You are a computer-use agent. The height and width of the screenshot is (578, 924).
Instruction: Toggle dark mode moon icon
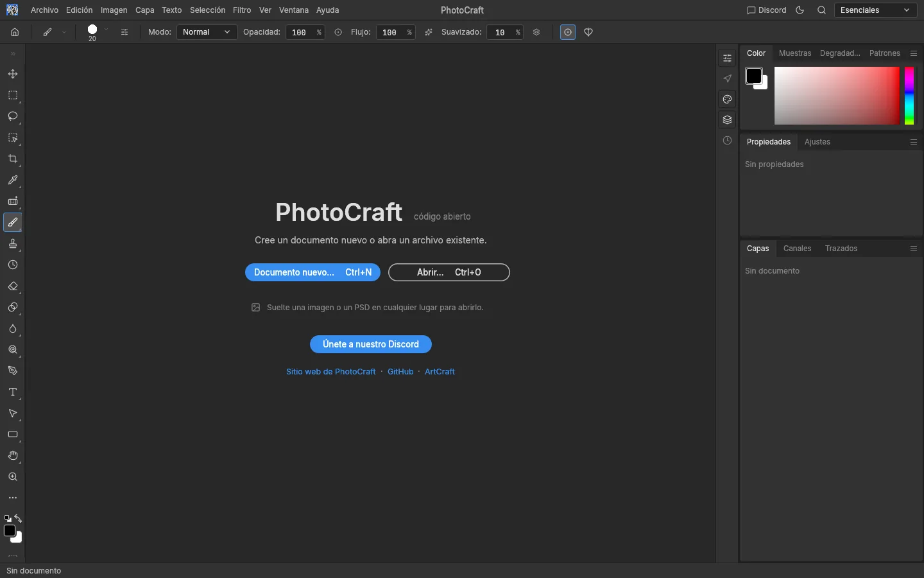pos(800,10)
